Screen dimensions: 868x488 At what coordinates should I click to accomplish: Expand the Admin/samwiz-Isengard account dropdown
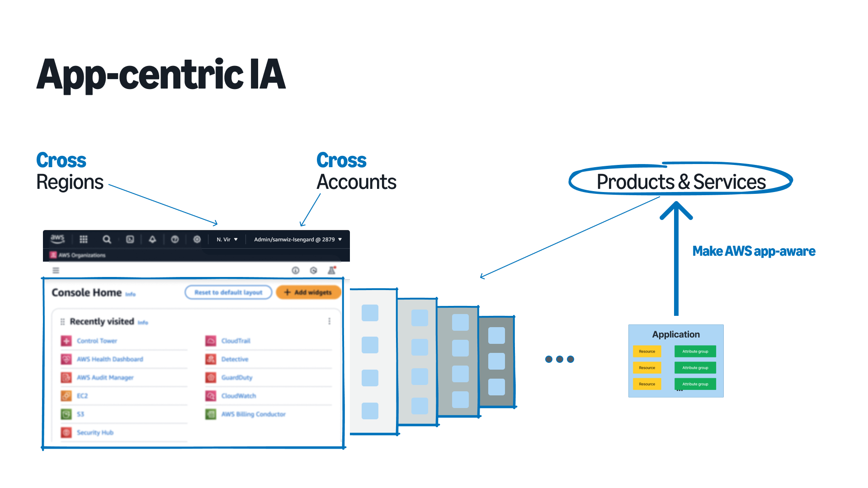coord(298,239)
